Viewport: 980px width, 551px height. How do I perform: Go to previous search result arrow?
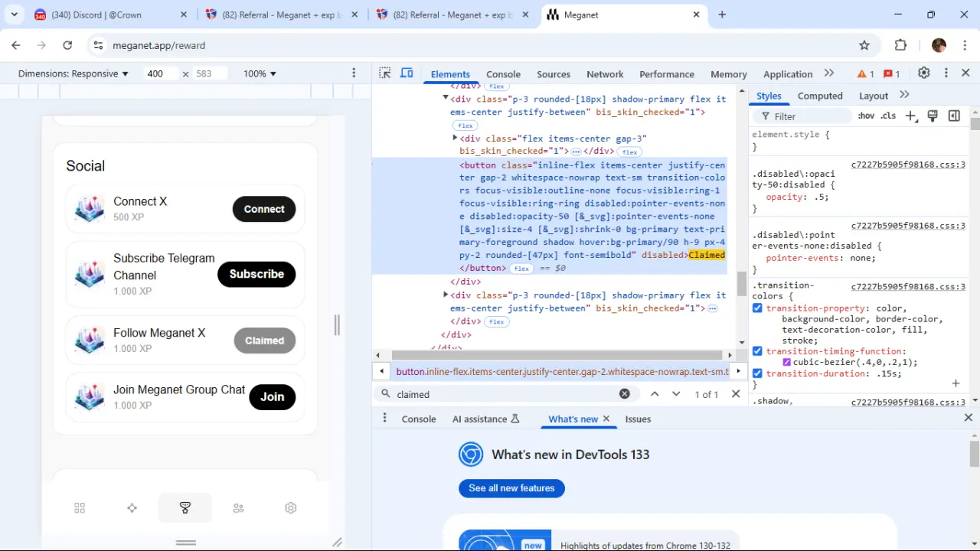tap(655, 394)
